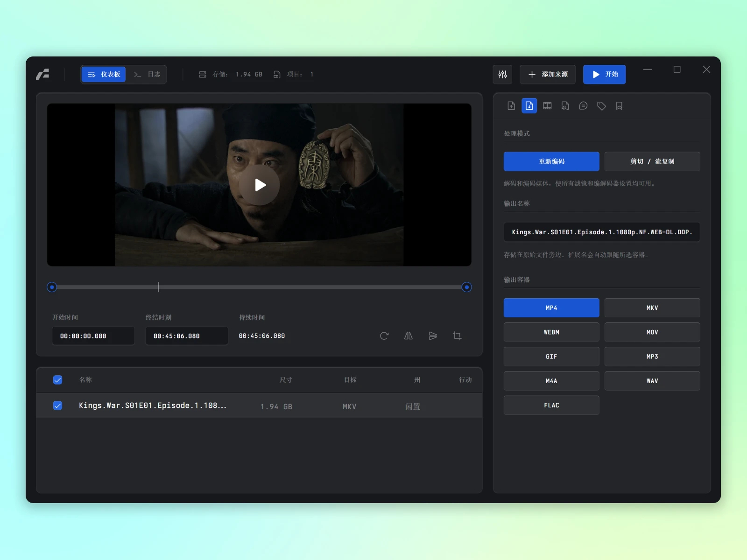747x560 pixels.
Task: Choose MKV as output container
Action: (x=652, y=308)
